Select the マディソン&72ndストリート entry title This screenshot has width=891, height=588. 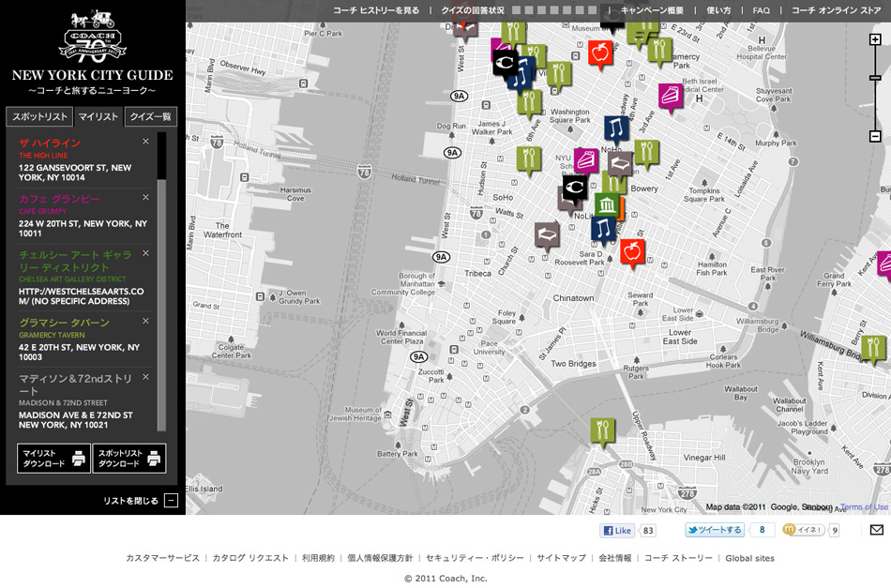[75, 384]
